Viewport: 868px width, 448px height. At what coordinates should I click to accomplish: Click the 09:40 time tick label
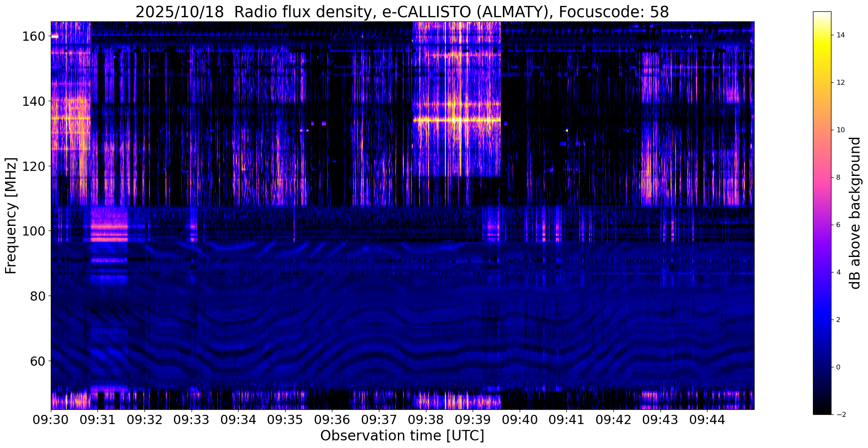coord(520,419)
